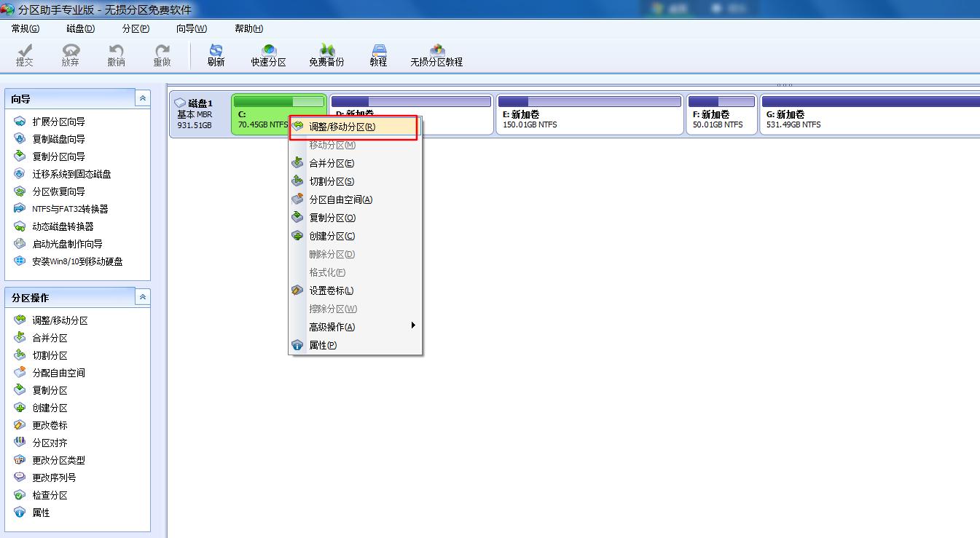This screenshot has height=538, width=980.
Task: Collapse the 分区操作 panel chevron
Action: [143, 296]
